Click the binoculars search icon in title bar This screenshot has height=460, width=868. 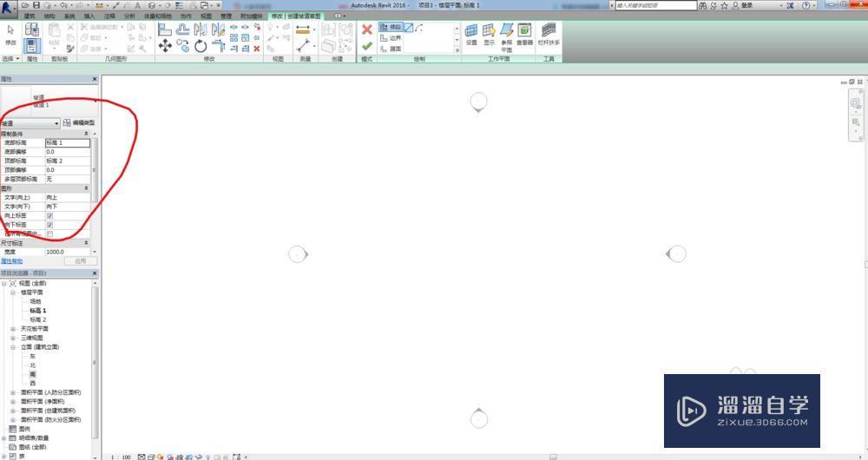pos(702,5)
